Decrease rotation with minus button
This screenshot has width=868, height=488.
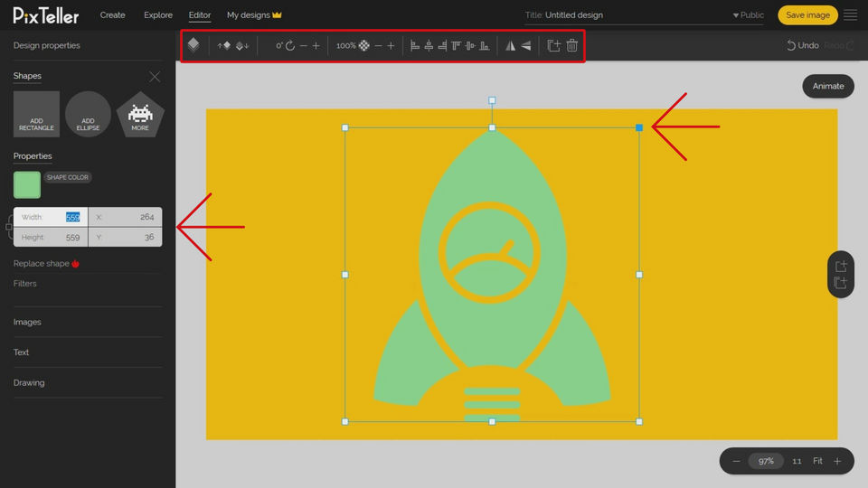(x=304, y=45)
